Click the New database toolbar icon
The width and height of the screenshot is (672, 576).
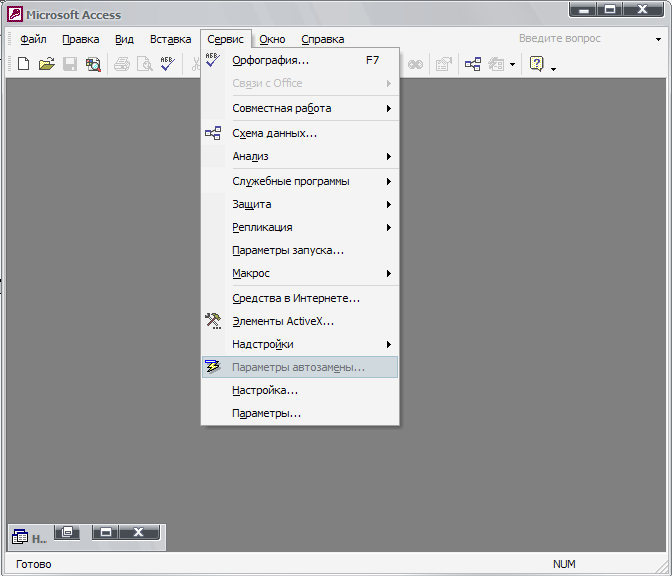point(24,64)
